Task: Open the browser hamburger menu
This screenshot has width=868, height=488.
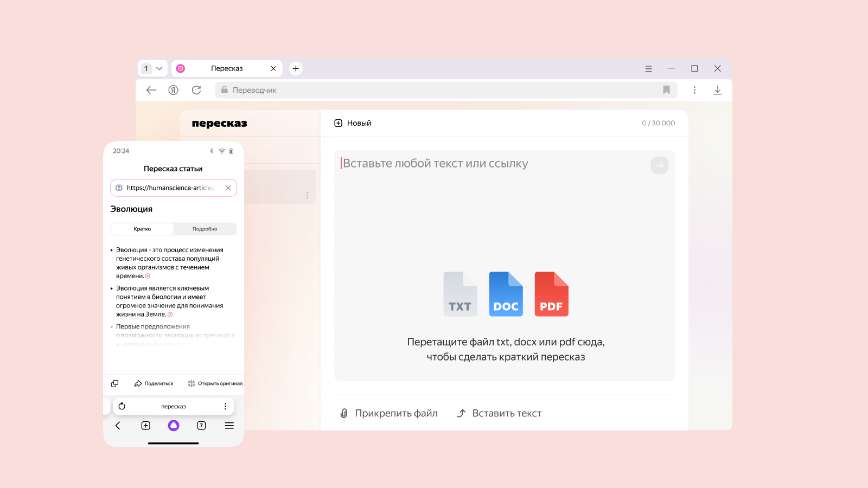Action: 648,69
